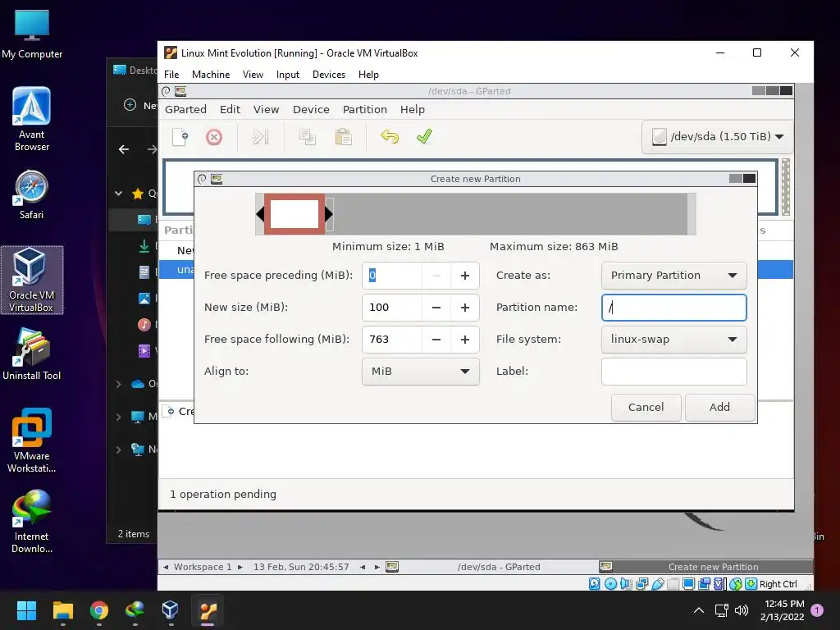The width and height of the screenshot is (840, 630).
Task: Open the Oracle VM VirtualBox desktop icon
Action: click(x=32, y=281)
